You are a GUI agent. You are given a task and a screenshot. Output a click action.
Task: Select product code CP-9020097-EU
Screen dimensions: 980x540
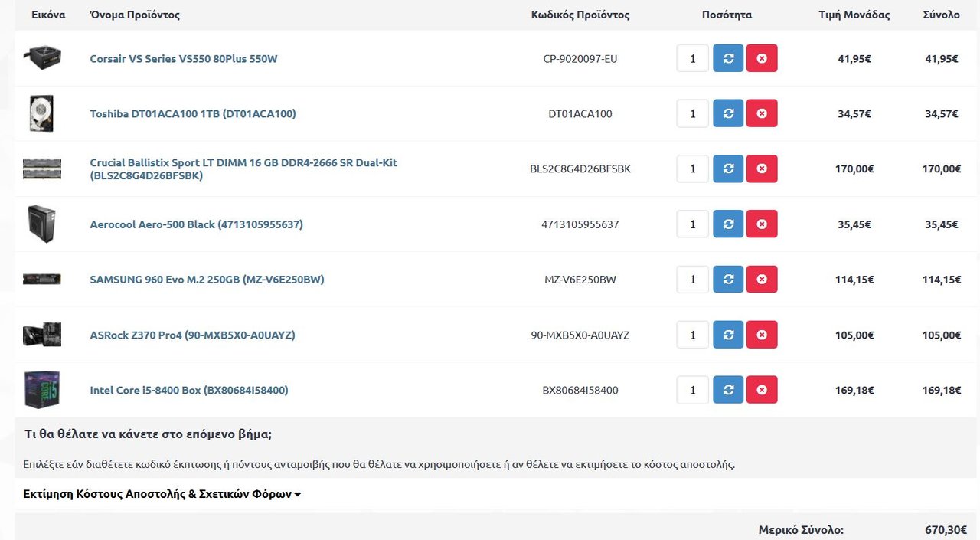click(x=580, y=58)
